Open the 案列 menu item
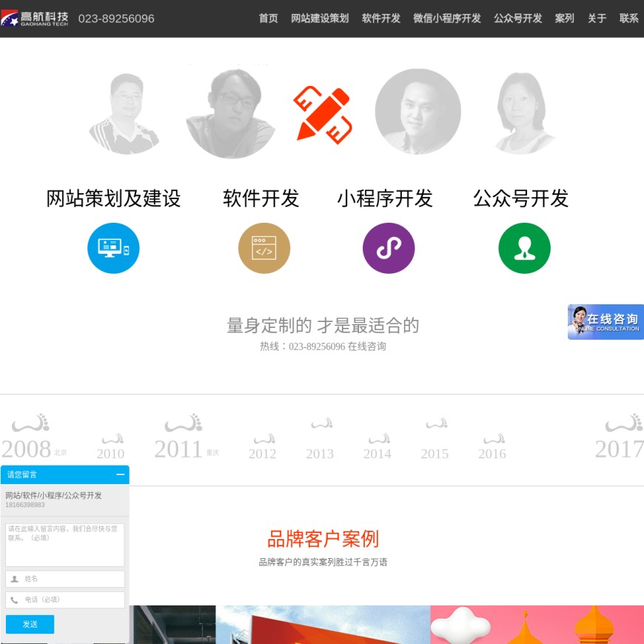This screenshot has width=644, height=644. (564, 19)
